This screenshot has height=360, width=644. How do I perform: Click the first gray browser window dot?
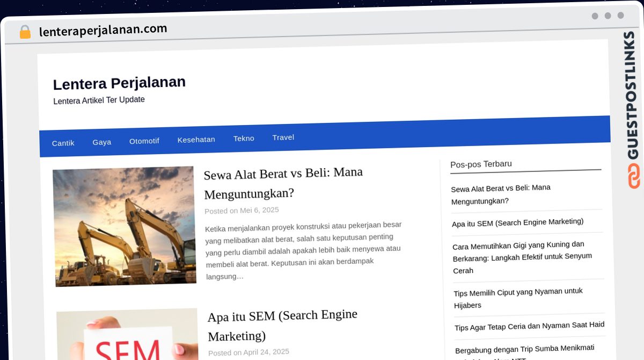coord(595,16)
